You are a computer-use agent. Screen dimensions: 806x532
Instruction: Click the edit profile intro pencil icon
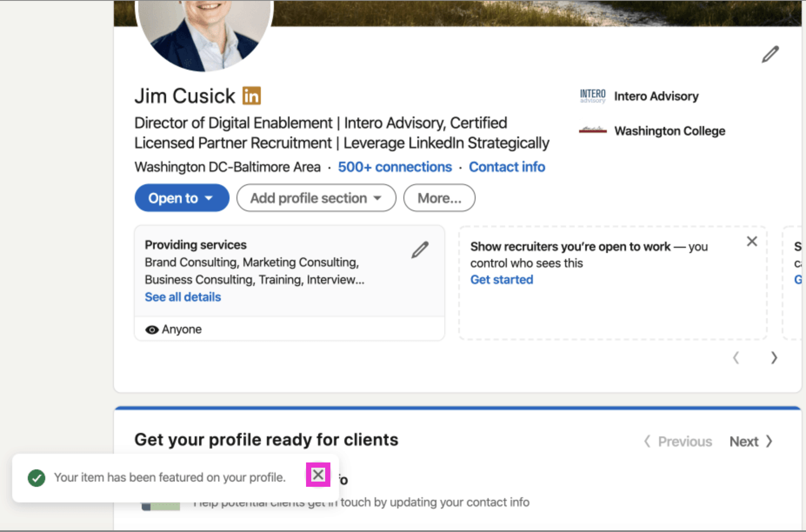(770, 54)
